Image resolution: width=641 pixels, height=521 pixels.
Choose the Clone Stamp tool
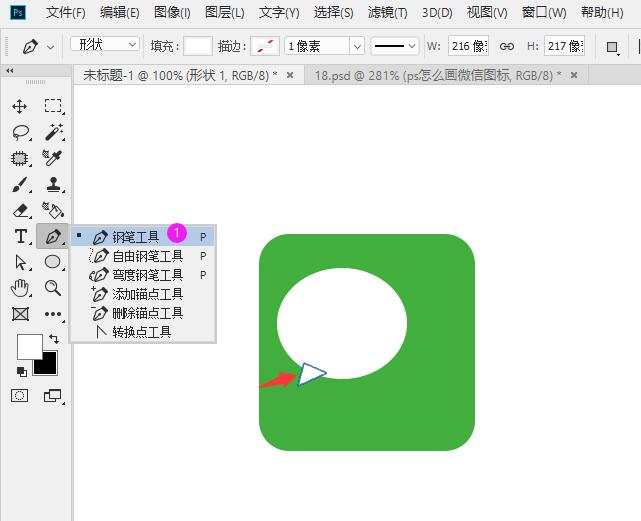(x=53, y=184)
